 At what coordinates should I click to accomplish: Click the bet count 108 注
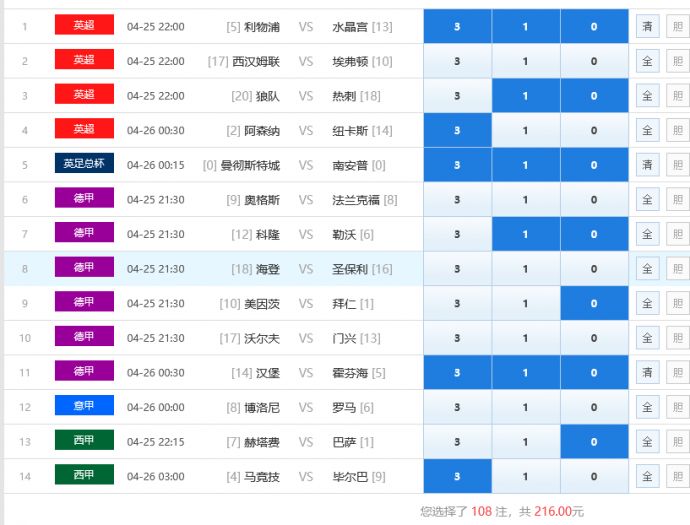490,511
